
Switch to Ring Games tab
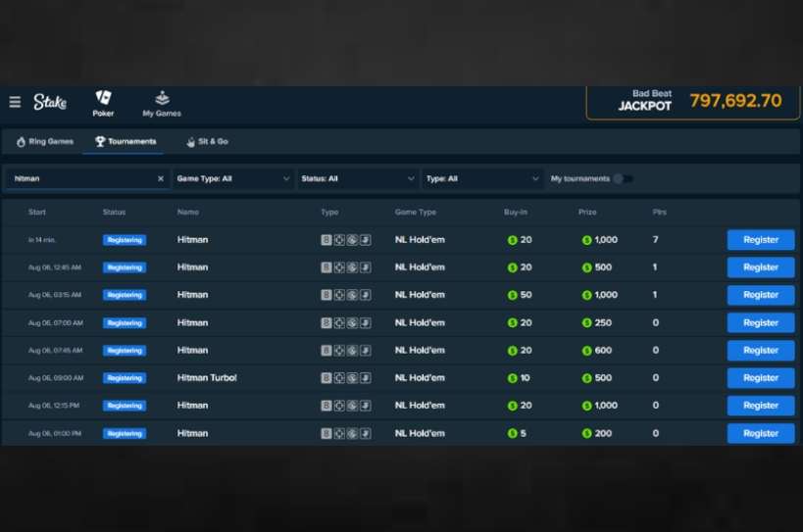pyautogui.click(x=45, y=142)
